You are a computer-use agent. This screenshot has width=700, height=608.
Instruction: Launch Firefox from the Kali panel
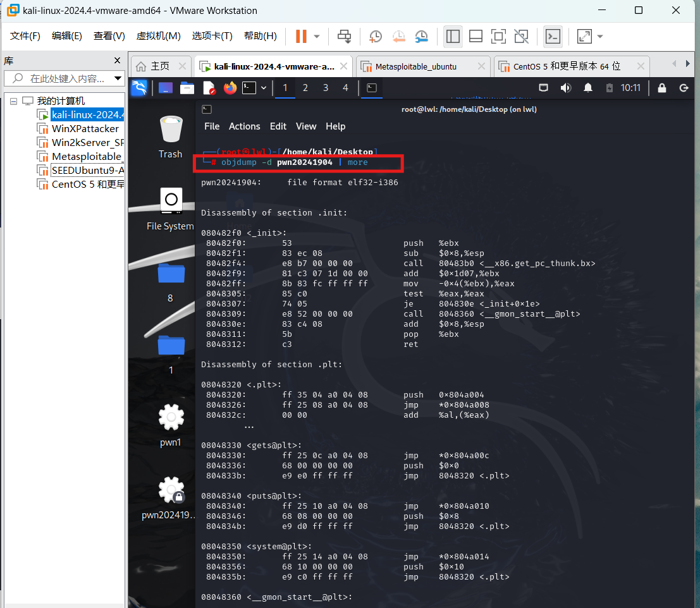(x=230, y=88)
